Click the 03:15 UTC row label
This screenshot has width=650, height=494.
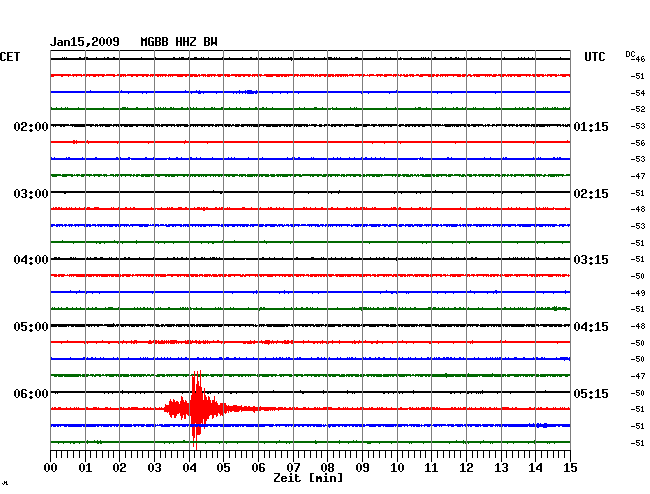click(x=591, y=260)
